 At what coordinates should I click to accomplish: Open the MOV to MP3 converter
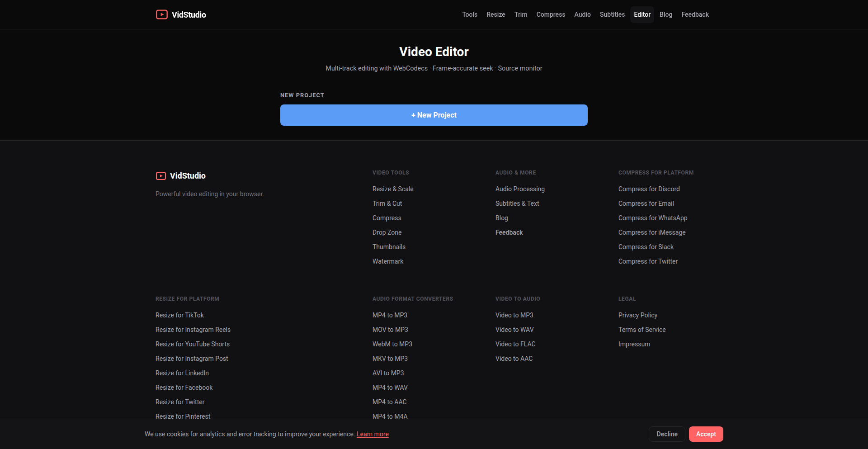tap(390, 330)
